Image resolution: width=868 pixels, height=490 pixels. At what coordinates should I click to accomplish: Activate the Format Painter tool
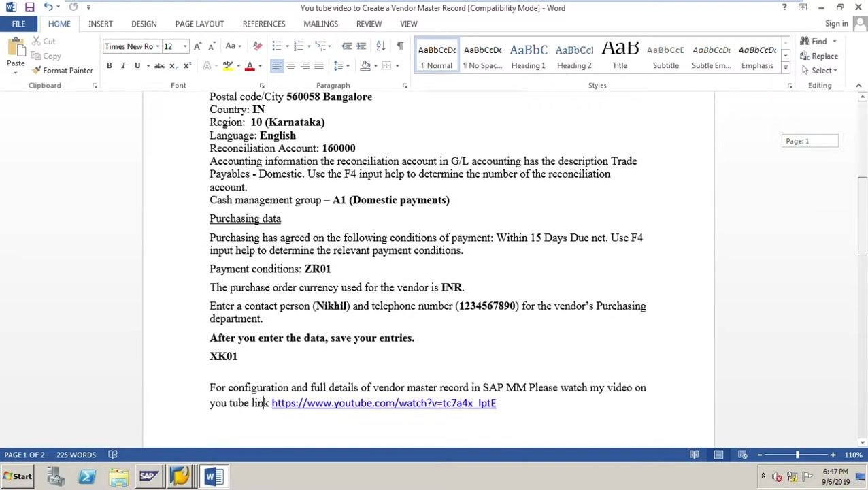click(x=62, y=71)
